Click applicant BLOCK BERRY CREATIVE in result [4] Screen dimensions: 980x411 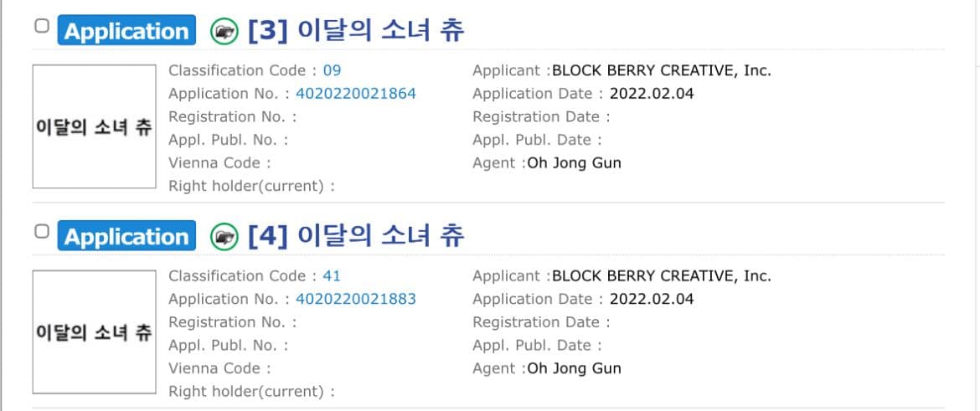tap(662, 275)
